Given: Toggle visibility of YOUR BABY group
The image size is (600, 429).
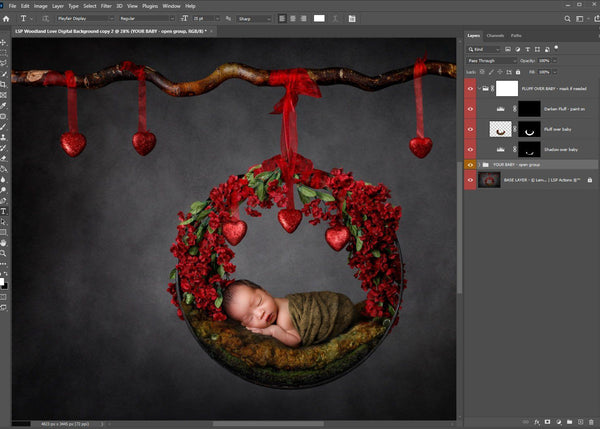Looking at the screenshot, I should pos(471,163).
